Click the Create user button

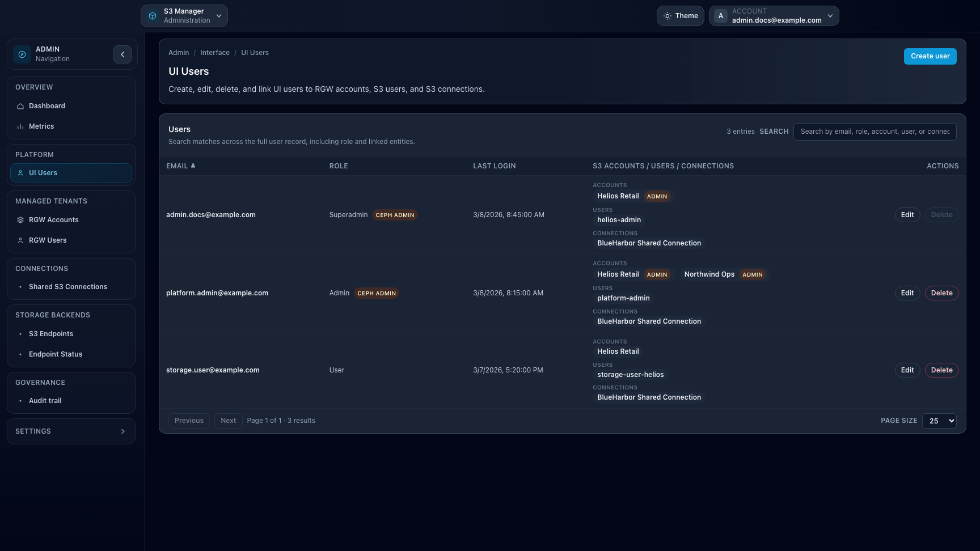(930, 56)
